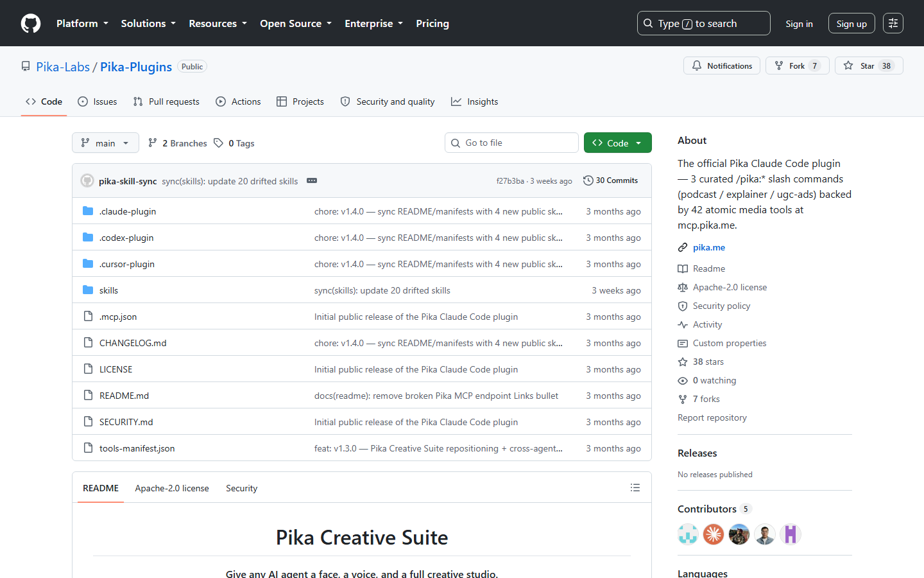The width and height of the screenshot is (924, 578).
Task: Click the folder icon for .claude-plugin
Action: pyautogui.click(x=88, y=211)
